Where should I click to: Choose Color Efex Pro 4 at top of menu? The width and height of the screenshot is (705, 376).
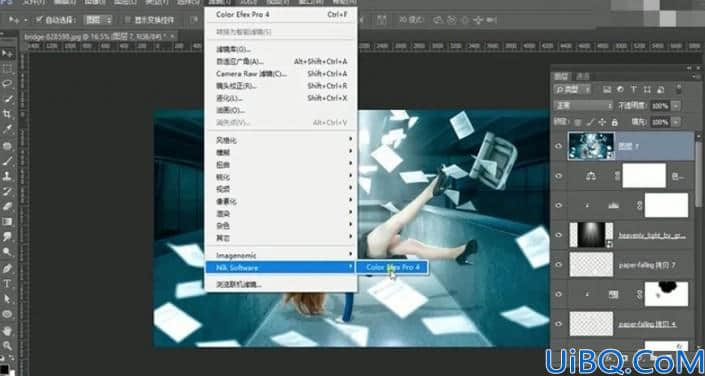(x=281, y=14)
